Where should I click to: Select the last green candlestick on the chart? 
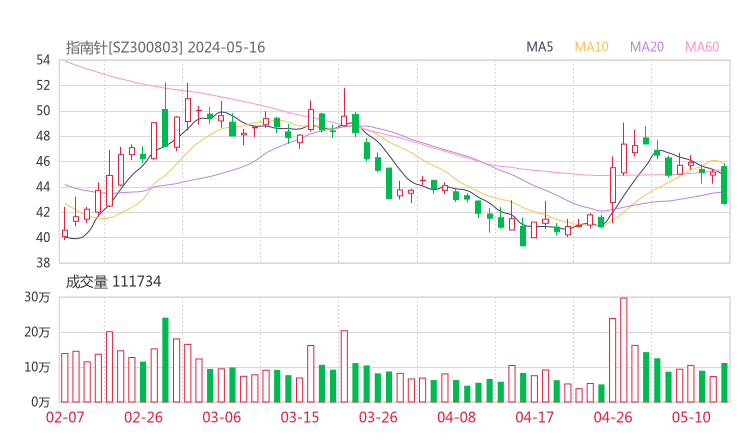coord(724,185)
